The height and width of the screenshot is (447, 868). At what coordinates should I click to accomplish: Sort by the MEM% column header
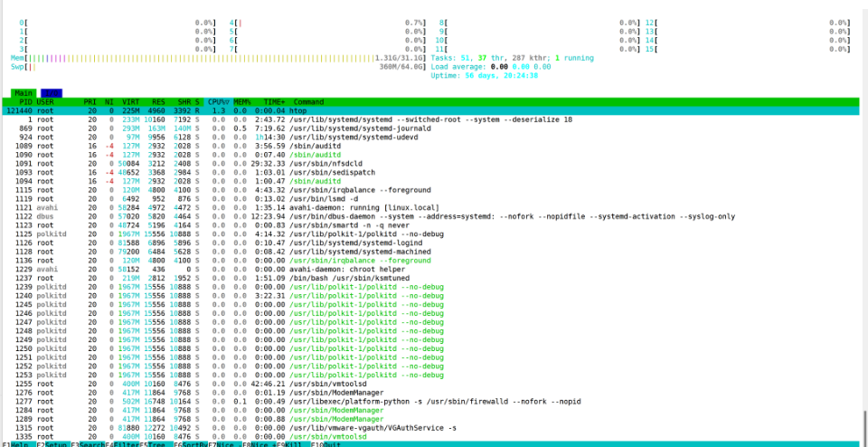coord(242,102)
